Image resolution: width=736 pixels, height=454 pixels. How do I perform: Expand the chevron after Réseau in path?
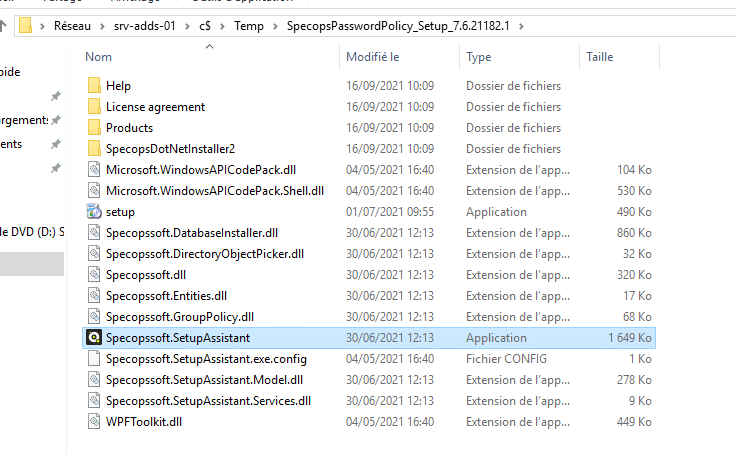click(x=102, y=26)
